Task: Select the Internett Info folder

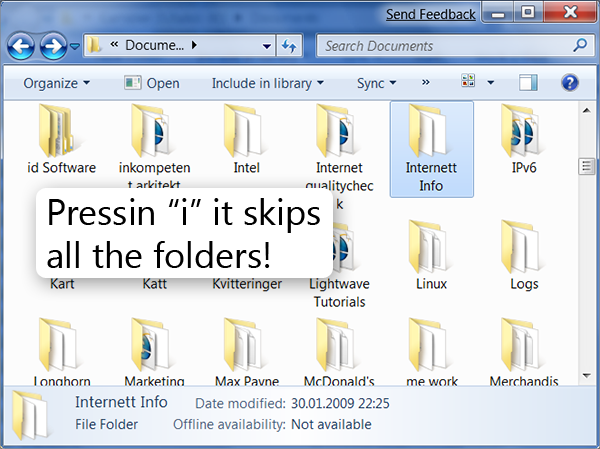Action: pos(432,149)
